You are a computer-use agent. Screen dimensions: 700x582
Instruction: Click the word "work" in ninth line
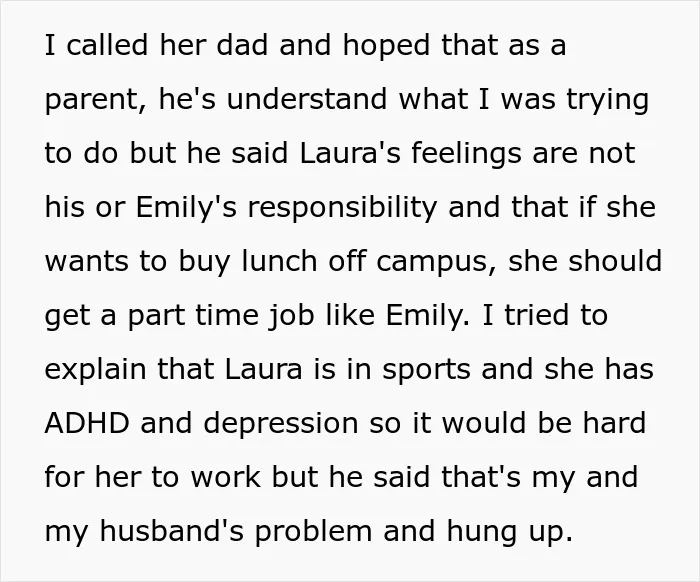[x=226, y=477]
